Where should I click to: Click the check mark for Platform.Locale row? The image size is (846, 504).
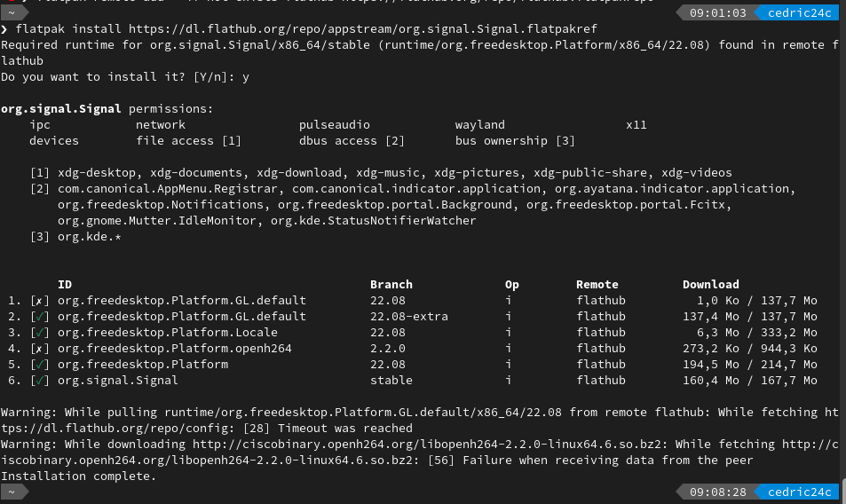tap(39, 333)
